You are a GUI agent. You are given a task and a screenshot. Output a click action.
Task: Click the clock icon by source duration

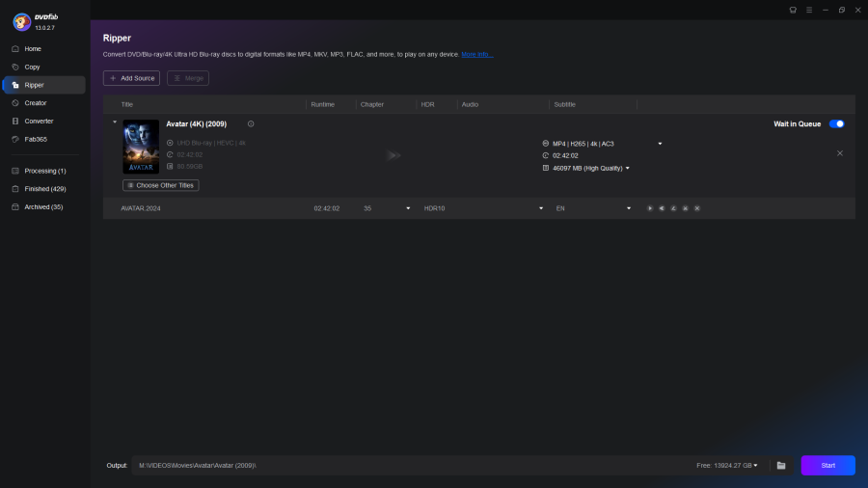click(170, 155)
